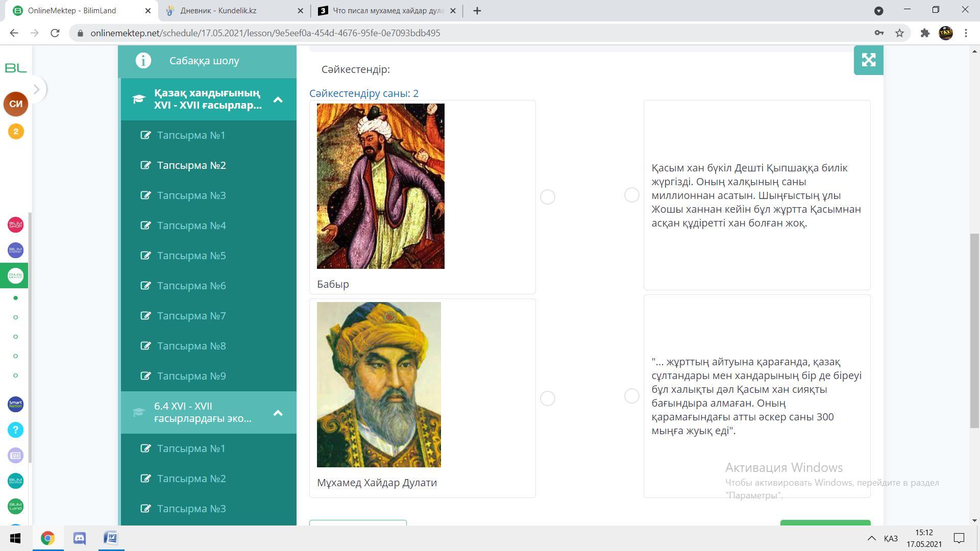980x551 pixels.
Task: Click the Бабыр portrait image
Action: tap(380, 186)
